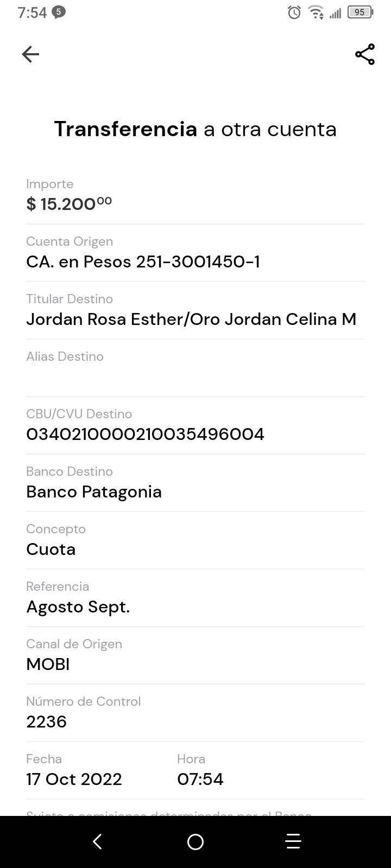Select the Titular Destino name text
This screenshot has height=868, width=391.
(x=191, y=319)
